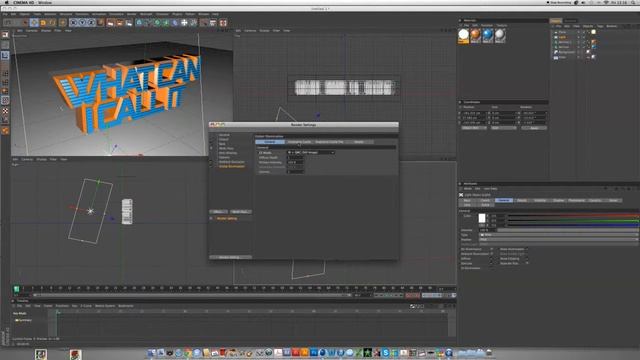This screenshot has height=360, width=640.
Task: Switch to the Irradiance Cache tab
Action: [x=299, y=142]
